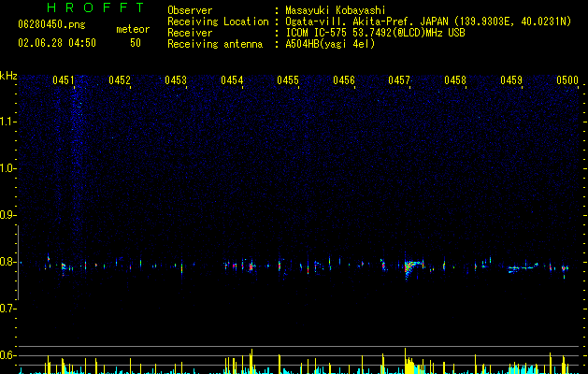
Task: Click the long horizontal echo near 0459
Action: tap(522, 267)
